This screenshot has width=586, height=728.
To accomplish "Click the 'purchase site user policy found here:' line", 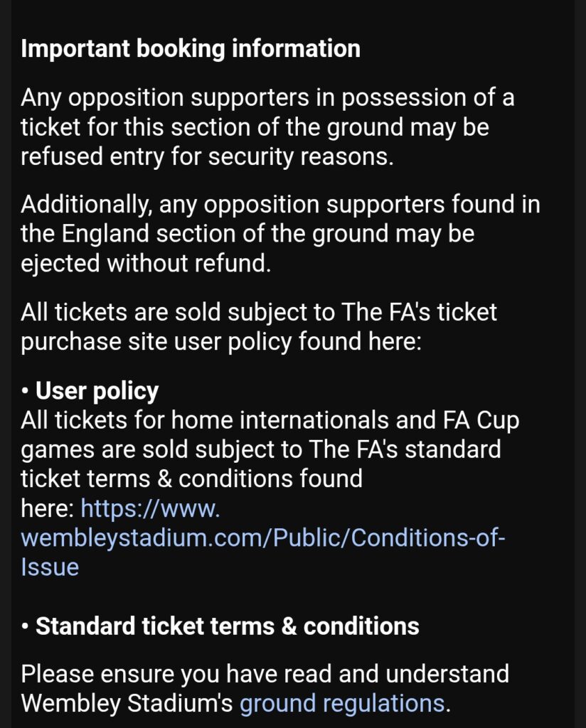I will (x=221, y=341).
